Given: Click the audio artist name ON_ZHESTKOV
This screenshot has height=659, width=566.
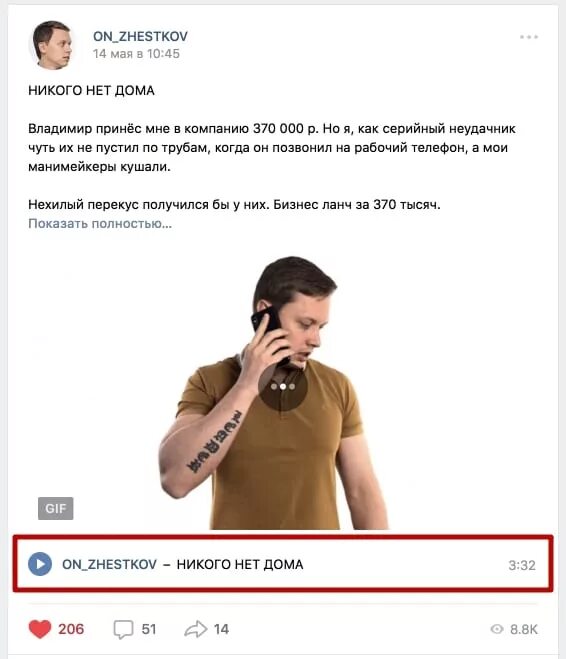Looking at the screenshot, I should coord(109,564).
